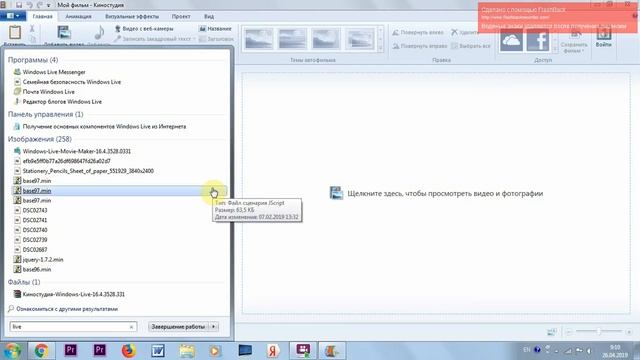Click the Facebook share icon
640x360 pixels.
pyautogui.click(x=538, y=40)
